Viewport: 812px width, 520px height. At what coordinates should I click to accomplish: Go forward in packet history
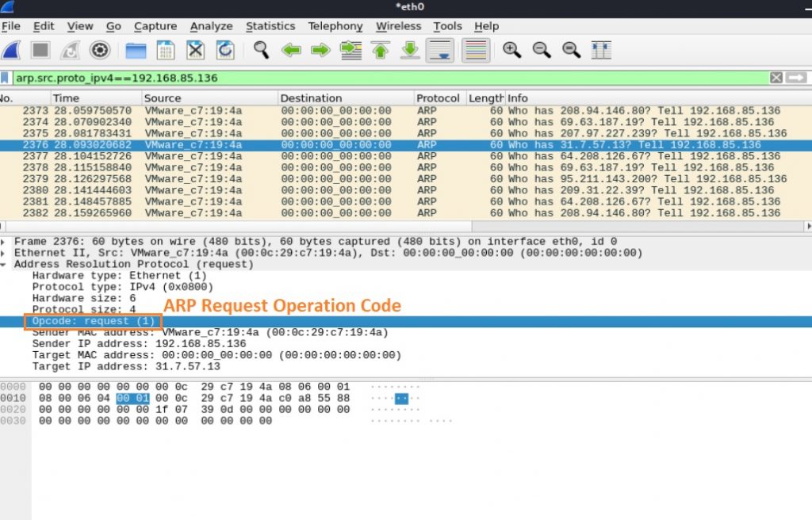tap(320, 50)
